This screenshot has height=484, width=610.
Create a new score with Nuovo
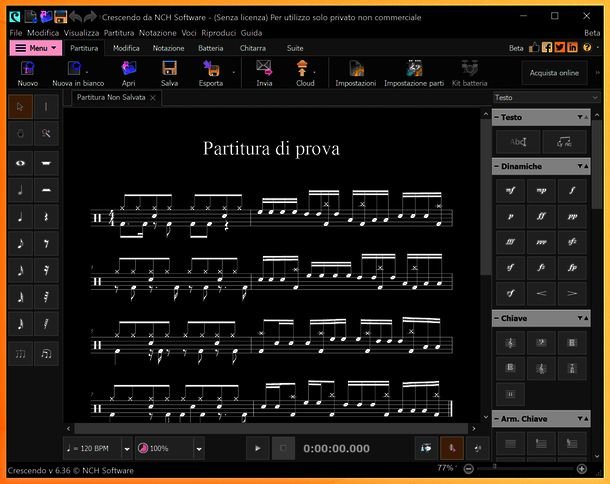coord(28,74)
